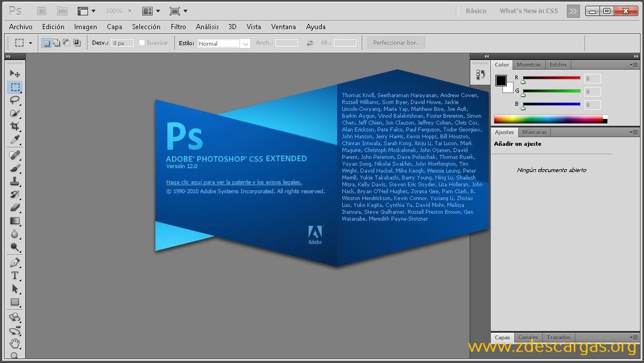Select the Lasso tool
Image resolution: width=644 pixels, height=363 pixels.
pos(15,100)
